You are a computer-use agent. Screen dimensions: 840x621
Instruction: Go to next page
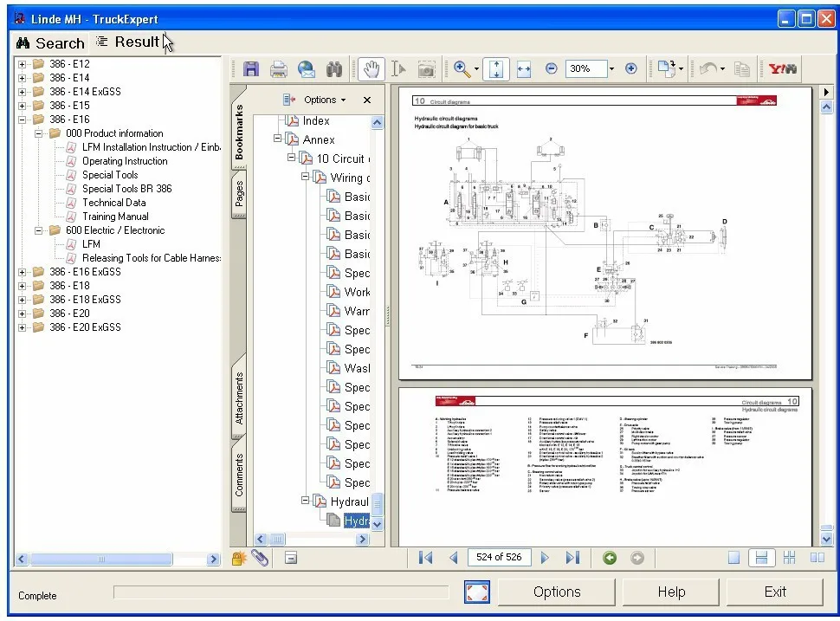coord(545,558)
